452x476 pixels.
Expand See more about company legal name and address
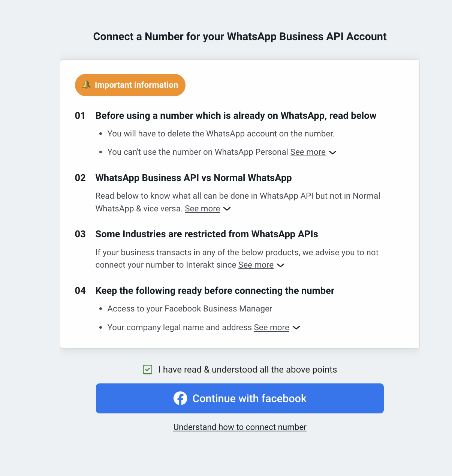pyautogui.click(x=271, y=327)
